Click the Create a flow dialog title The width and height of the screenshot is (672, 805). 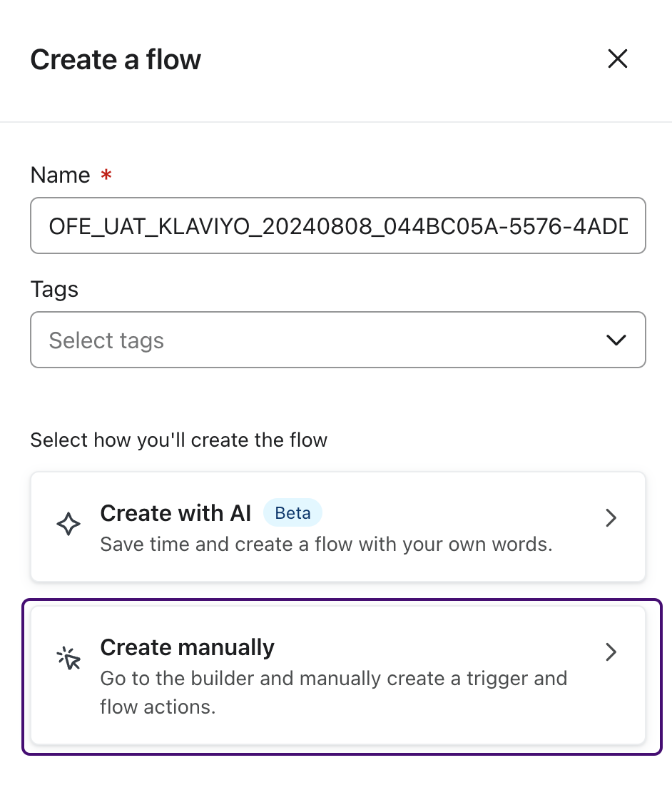point(115,59)
